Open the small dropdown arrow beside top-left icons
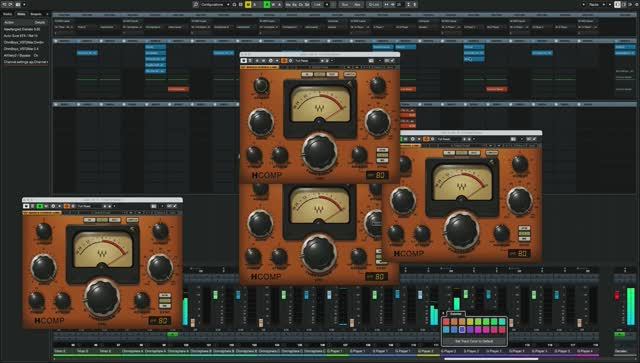 (24, 4)
